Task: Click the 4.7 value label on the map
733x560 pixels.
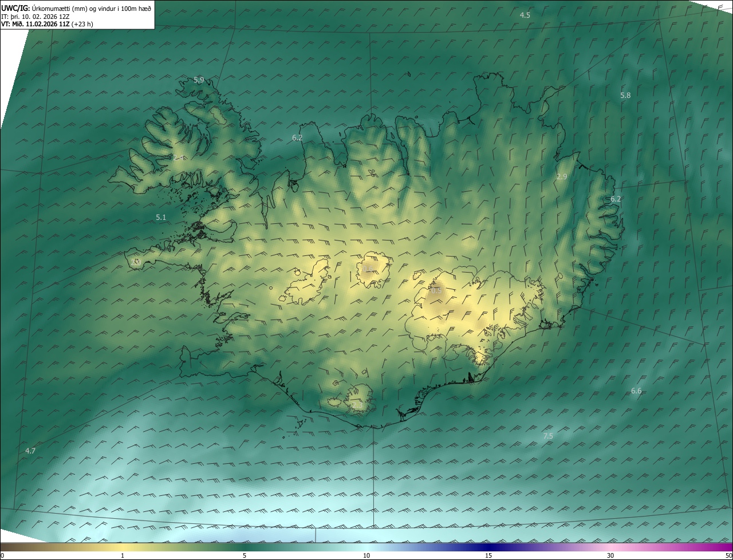Action: (30, 451)
